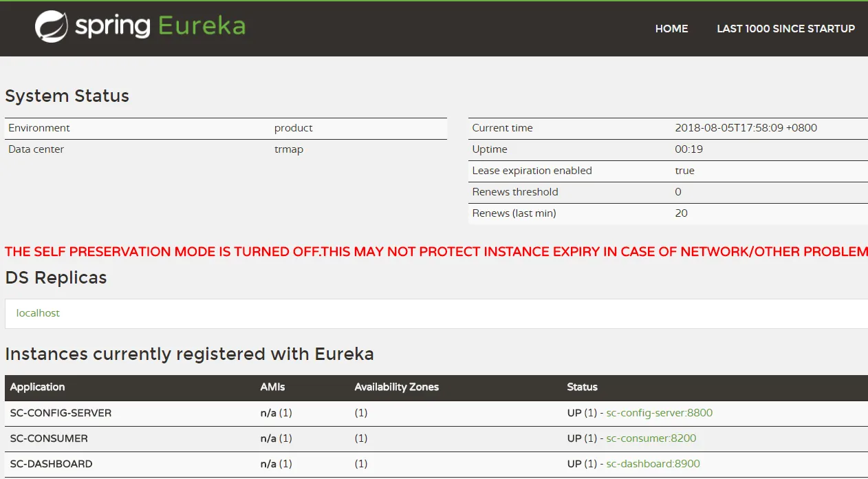Click UP (1) status for SC-DASHBOARD
Viewport: 868px width, 479px height.
click(x=583, y=464)
